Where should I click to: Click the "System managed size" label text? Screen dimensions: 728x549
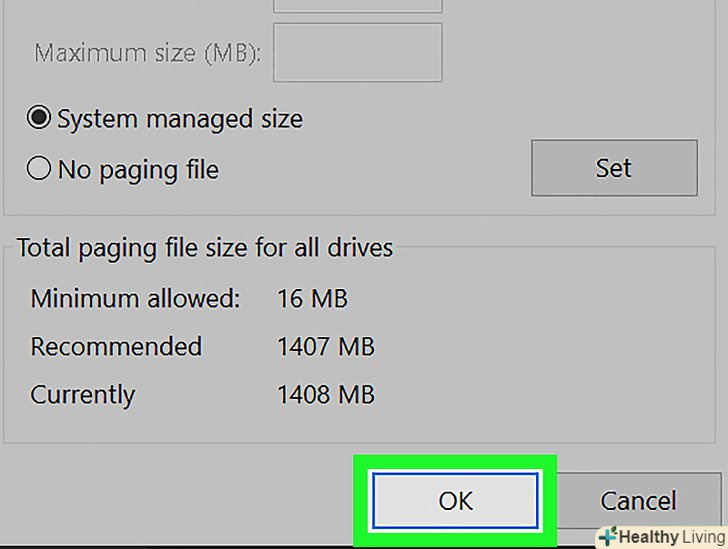click(x=179, y=119)
